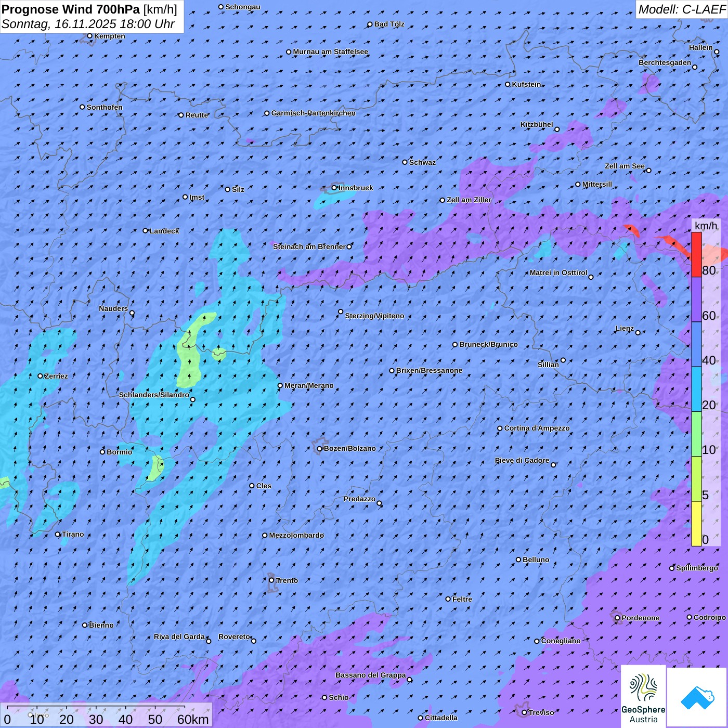Select the "Riva del Garda" city label

point(179,636)
